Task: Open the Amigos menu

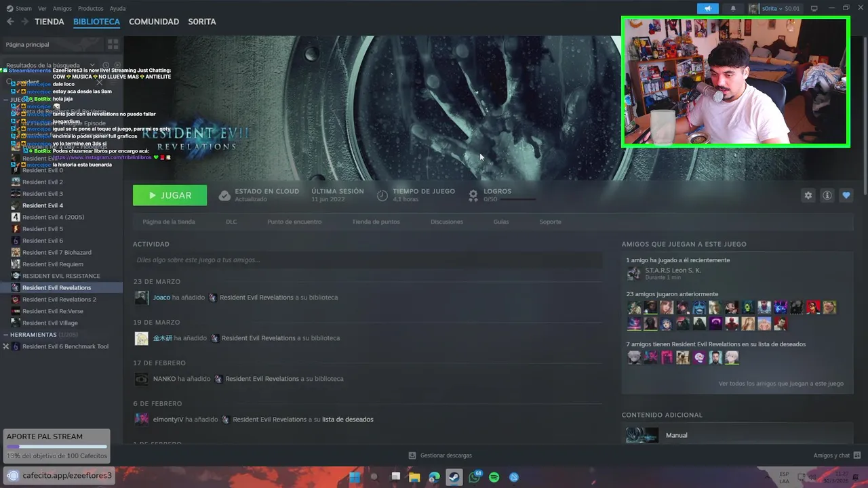Action: (x=62, y=8)
